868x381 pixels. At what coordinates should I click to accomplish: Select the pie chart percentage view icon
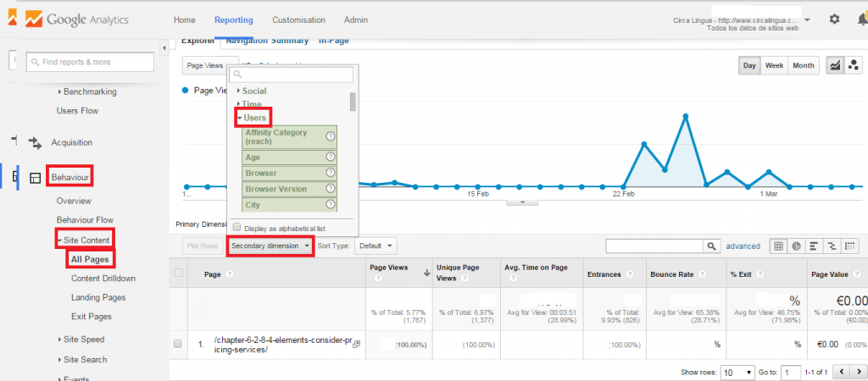click(x=796, y=246)
